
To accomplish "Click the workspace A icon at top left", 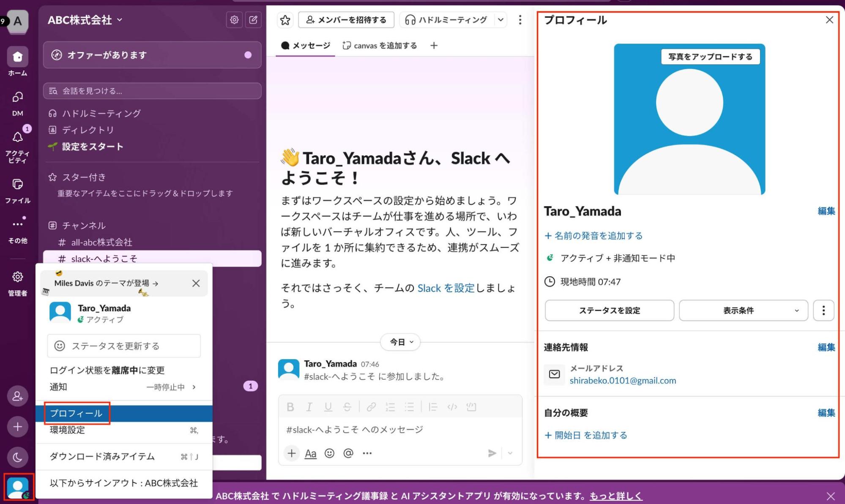I will click(x=17, y=21).
